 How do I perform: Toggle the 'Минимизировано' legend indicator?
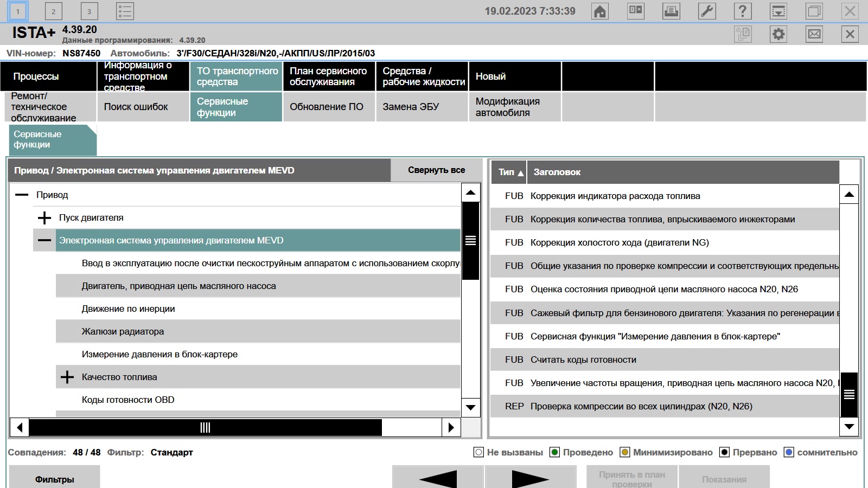pyautogui.click(x=625, y=452)
